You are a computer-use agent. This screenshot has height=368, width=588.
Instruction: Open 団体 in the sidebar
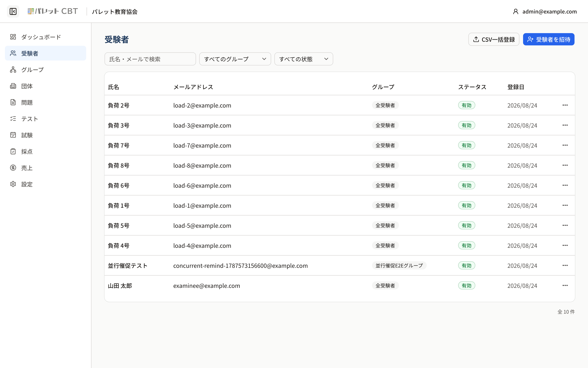click(46, 86)
